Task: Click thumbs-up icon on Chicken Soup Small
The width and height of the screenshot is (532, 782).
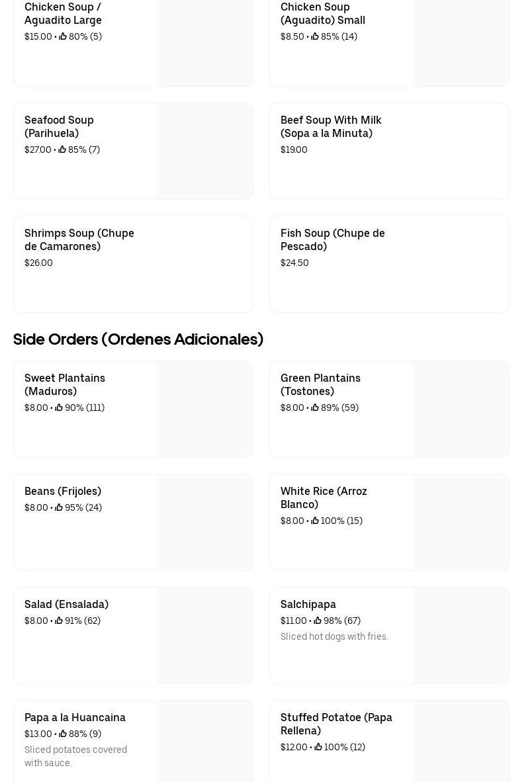Action: [x=315, y=36]
